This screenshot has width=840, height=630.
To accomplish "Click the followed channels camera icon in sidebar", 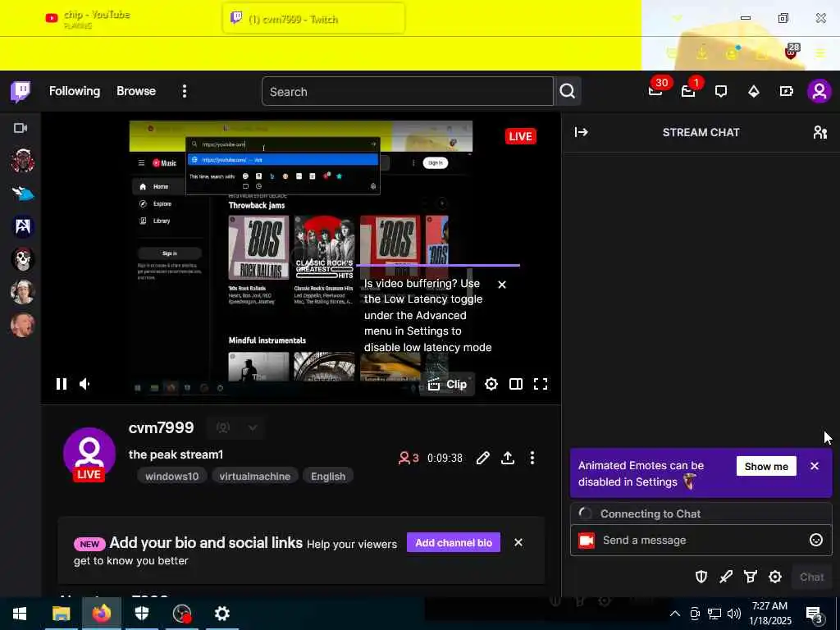I will [x=21, y=128].
